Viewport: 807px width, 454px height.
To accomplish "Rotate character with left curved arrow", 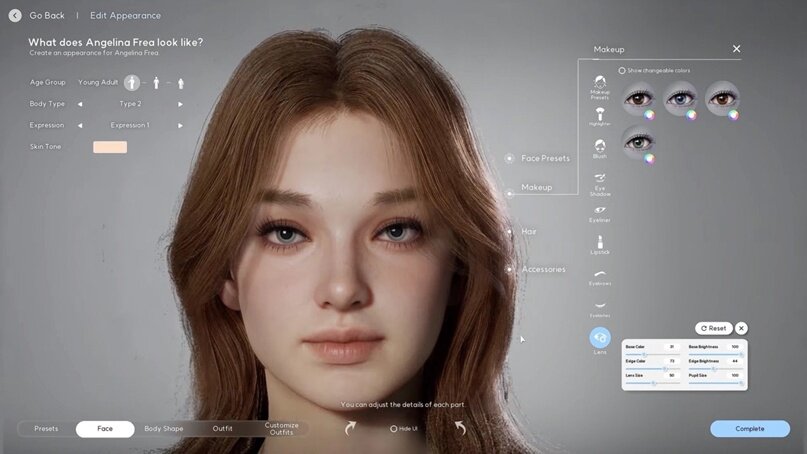I will 350,428.
